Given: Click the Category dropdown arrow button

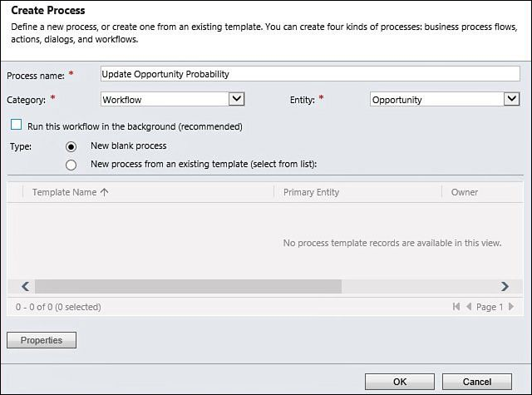Looking at the screenshot, I should 236,99.
